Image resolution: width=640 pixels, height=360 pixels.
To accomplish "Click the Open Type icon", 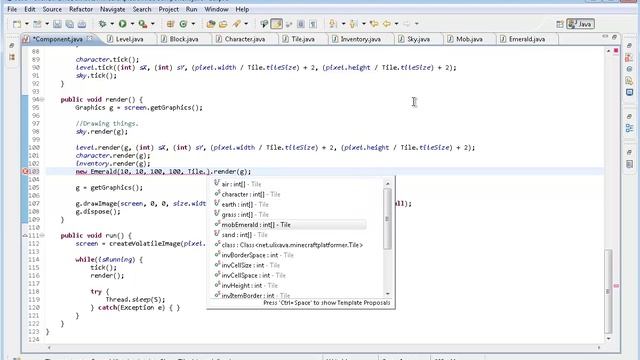I will [x=211, y=24].
